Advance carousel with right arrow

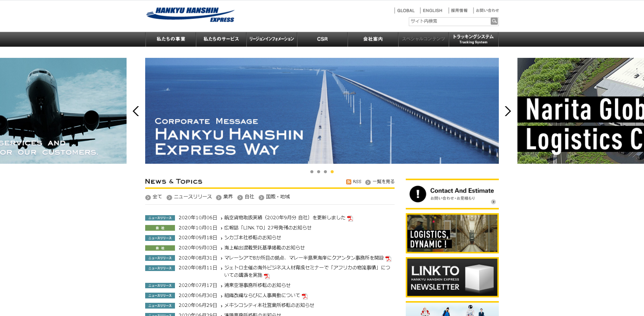click(x=508, y=111)
